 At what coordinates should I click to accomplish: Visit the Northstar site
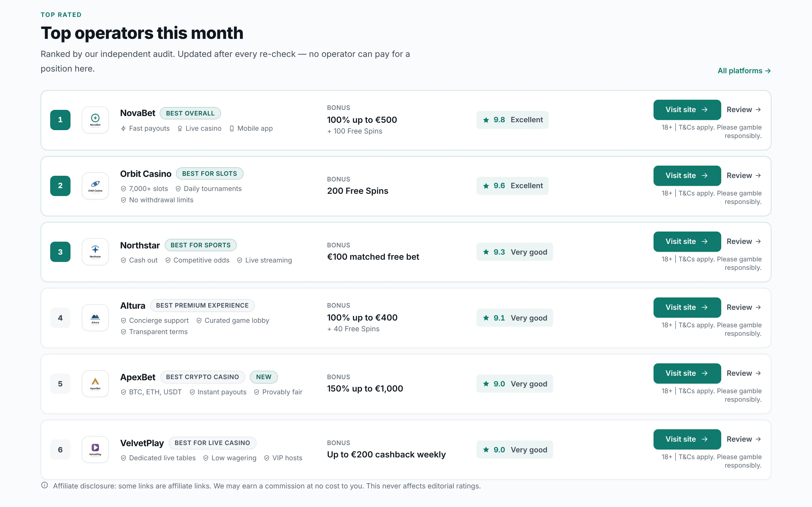(687, 241)
